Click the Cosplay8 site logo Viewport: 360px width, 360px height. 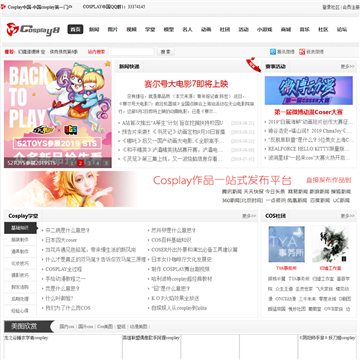pyautogui.click(x=33, y=29)
